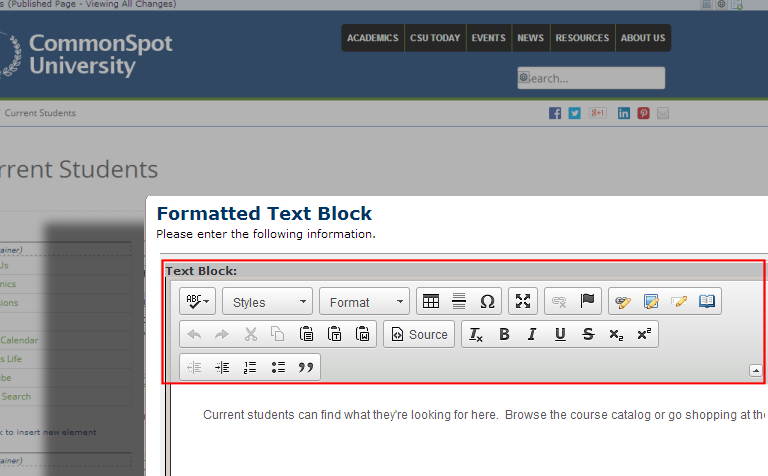Paste from clipboard
Screen dimensions: 768x476
point(306,334)
